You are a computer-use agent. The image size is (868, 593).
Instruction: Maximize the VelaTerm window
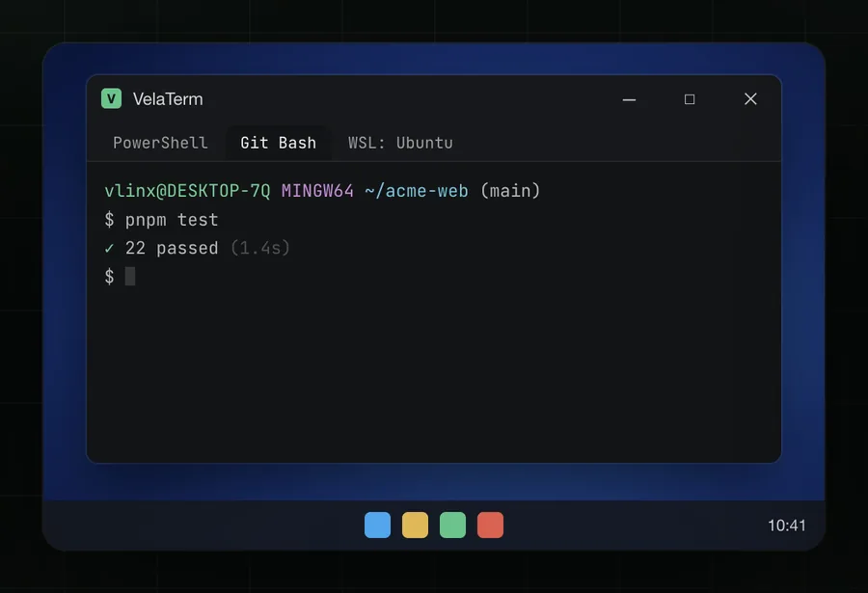pyautogui.click(x=690, y=99)
